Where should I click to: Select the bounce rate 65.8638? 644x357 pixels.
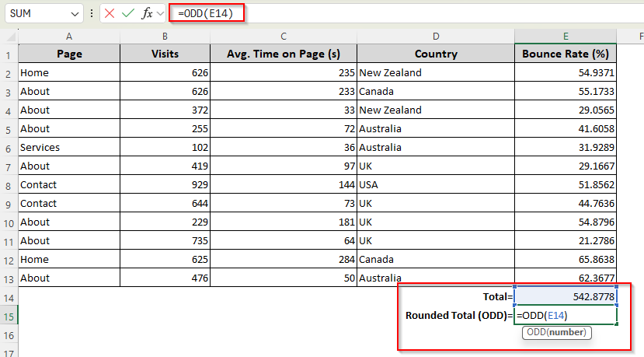pyautogui.click(x=566, y=260)
